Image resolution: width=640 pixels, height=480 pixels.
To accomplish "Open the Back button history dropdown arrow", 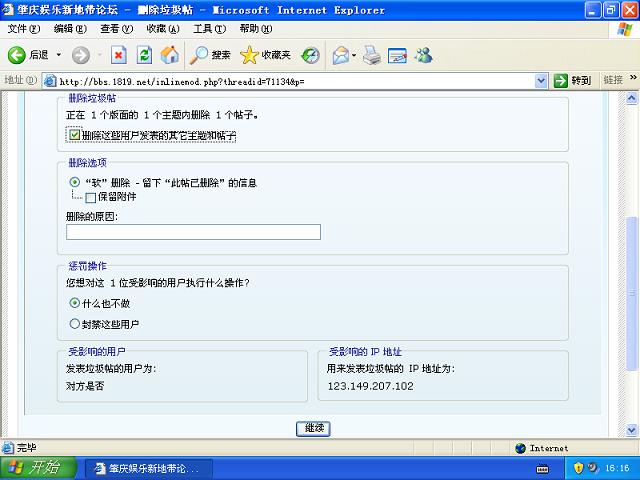I will [58, 55].
